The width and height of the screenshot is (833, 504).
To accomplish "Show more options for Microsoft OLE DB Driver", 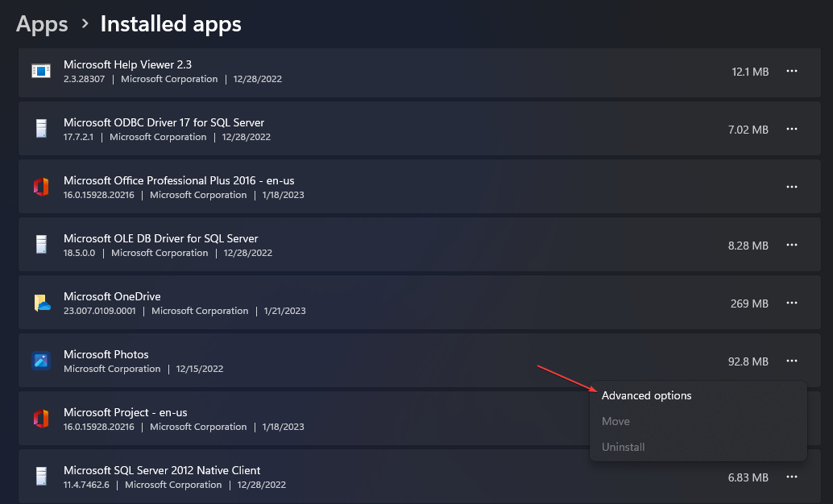I will click(x=792, y=245).
